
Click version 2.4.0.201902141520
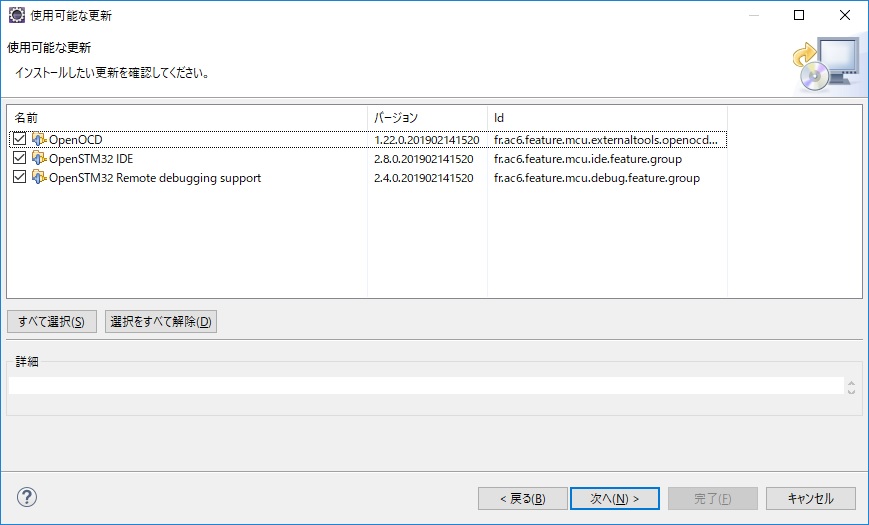point(423,178)
